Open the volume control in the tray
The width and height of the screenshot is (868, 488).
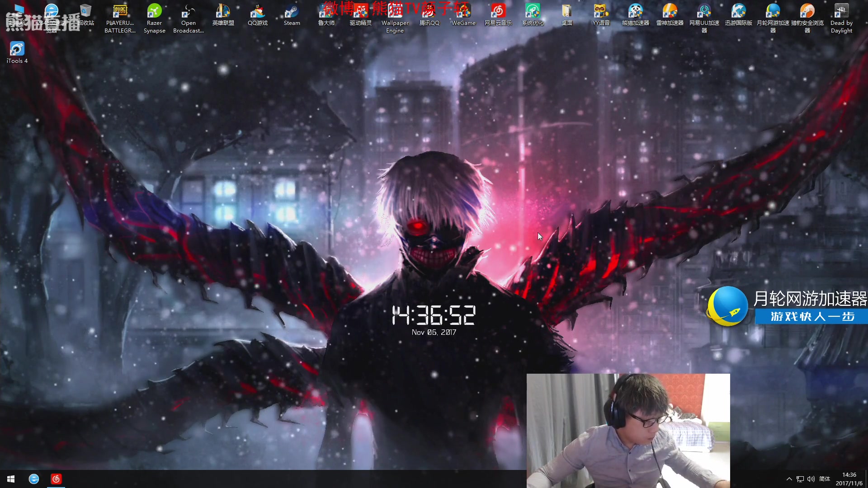coord(811,479)
